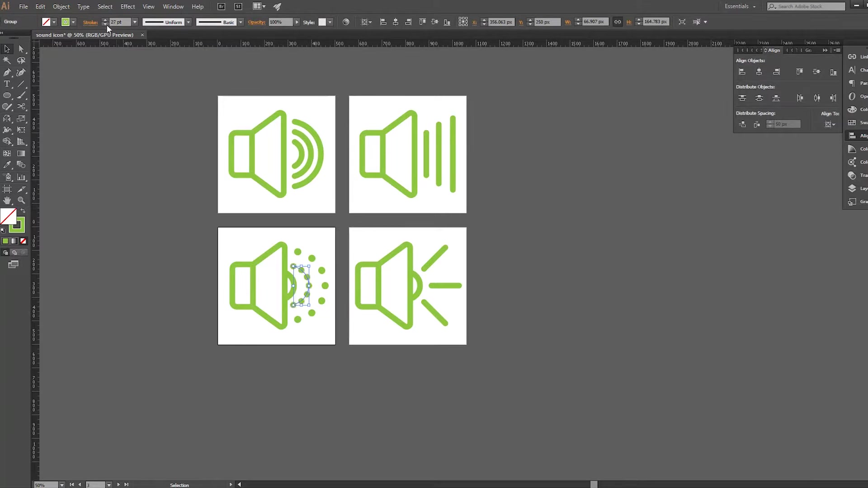Select the Paintbrush tool
868x488 pixels.
[x=21, y=96]
